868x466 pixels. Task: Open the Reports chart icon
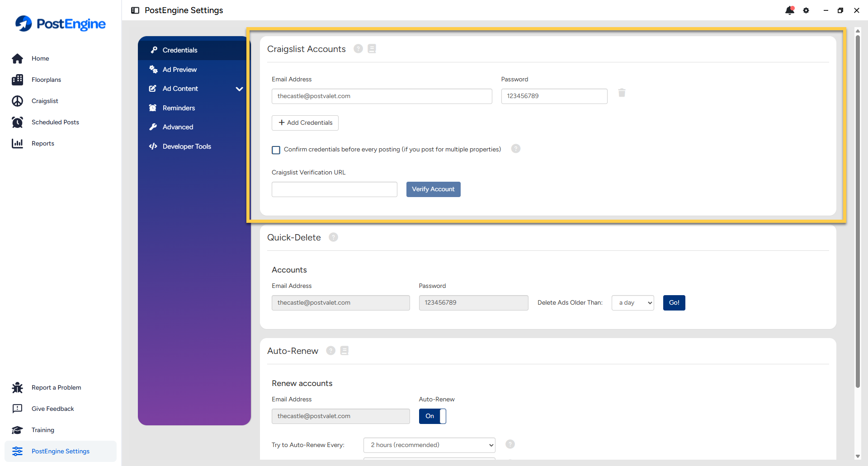coord(18,143)
